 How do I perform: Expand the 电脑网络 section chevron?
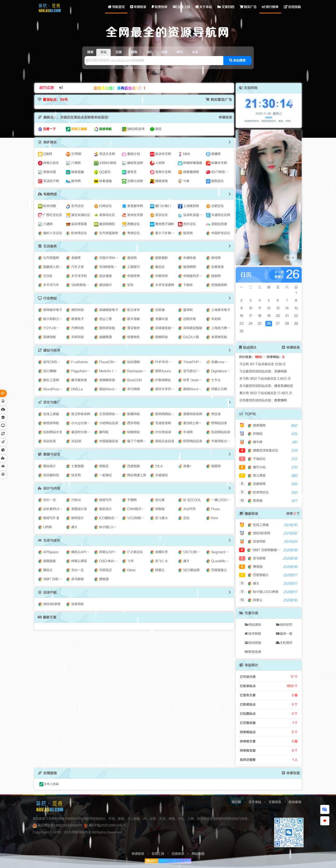tap(230, 194)
